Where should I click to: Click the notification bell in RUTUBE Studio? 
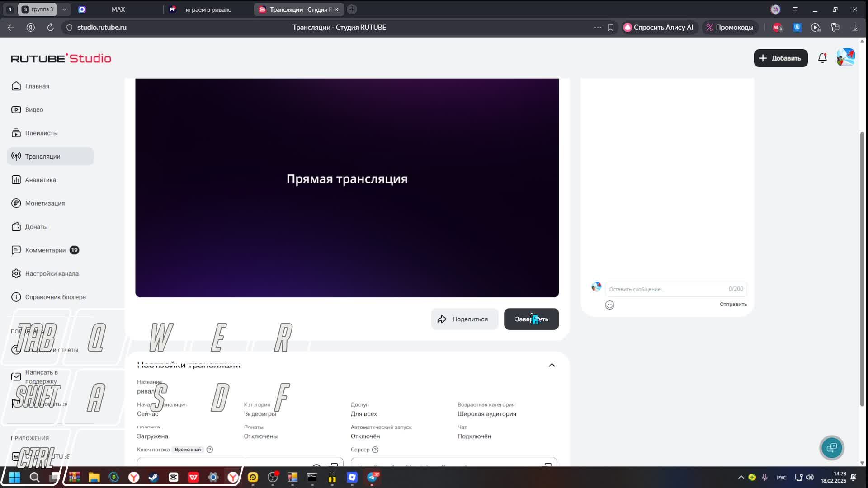pyautogui.click(x=822, y=58)
